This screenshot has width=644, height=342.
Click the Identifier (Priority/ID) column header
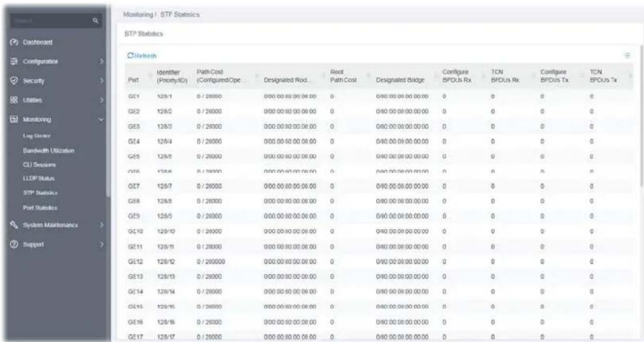(172, 76)
